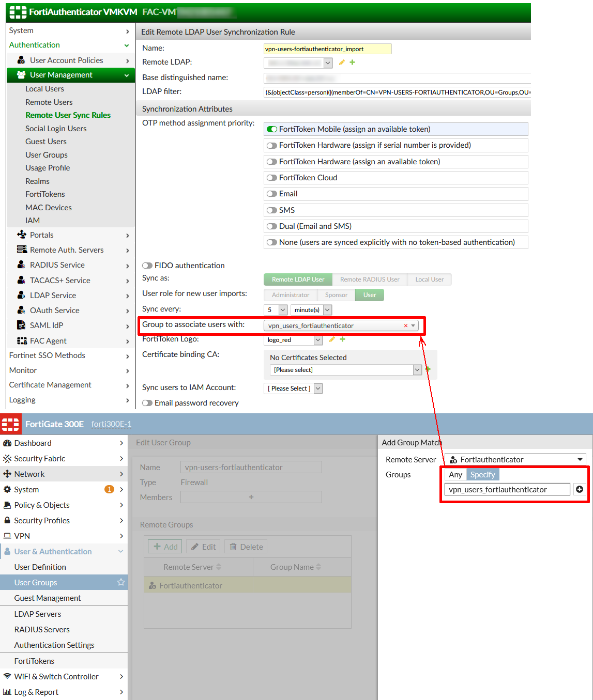This screenshot has width=593, height=700.
Task: Add a new FortiToken logo with plus icon
Action: click(342, 339)
